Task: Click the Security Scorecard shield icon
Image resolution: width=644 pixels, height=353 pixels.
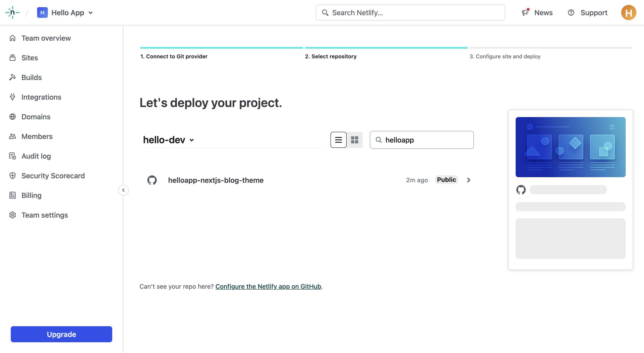Action: pyautogui.click(x=13, y=176)
